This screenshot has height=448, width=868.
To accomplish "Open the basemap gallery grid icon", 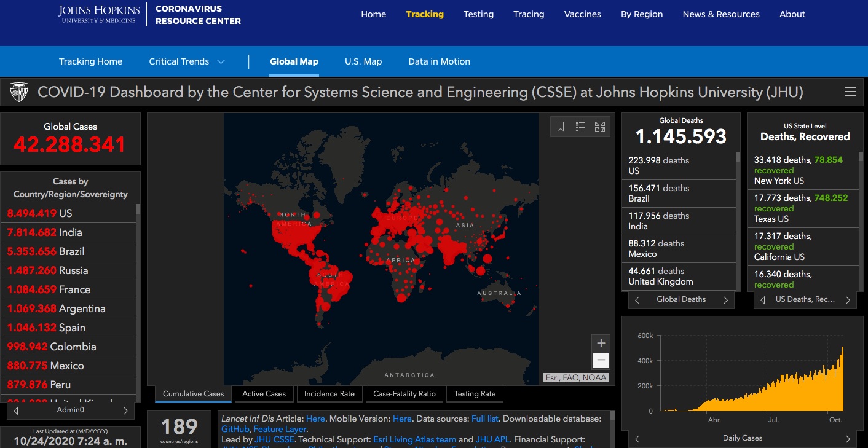I will pos(600,127).
